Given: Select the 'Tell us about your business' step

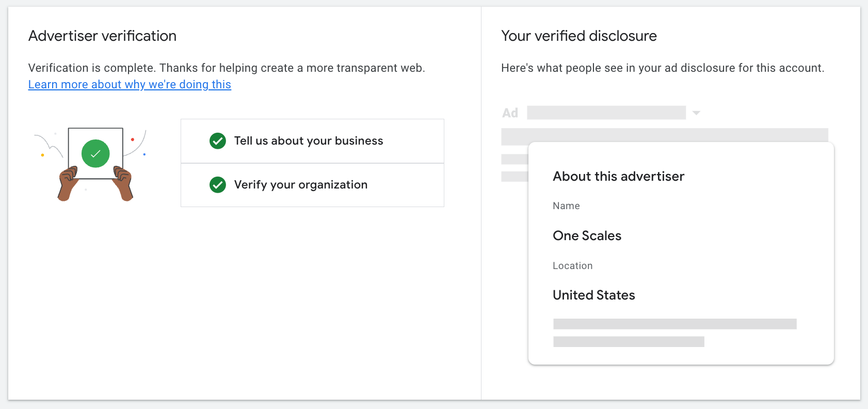Looking at the screenshot, I should coord(309,141).
